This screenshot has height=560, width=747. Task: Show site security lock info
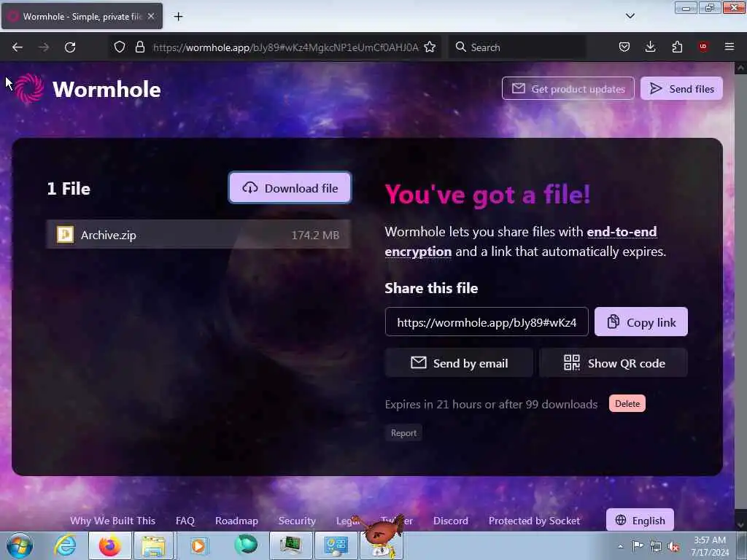coord(139,47)
